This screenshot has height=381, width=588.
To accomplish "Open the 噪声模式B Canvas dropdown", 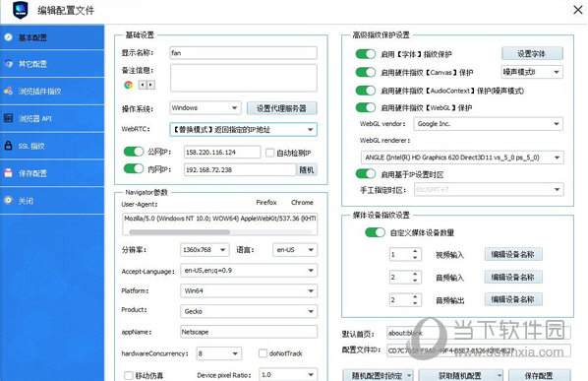I will (532, 72).
